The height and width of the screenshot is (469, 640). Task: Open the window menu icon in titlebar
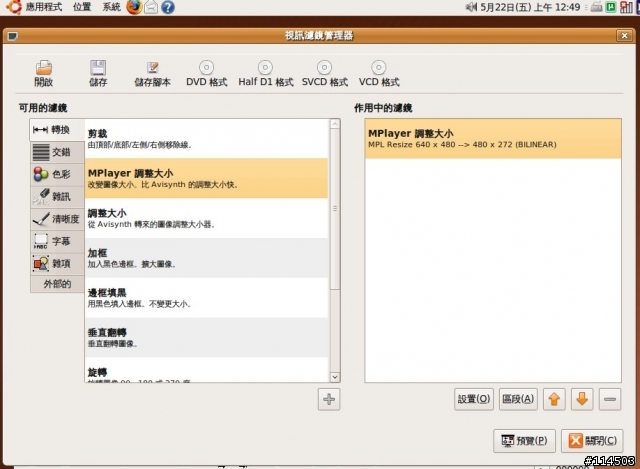(13, 36)
